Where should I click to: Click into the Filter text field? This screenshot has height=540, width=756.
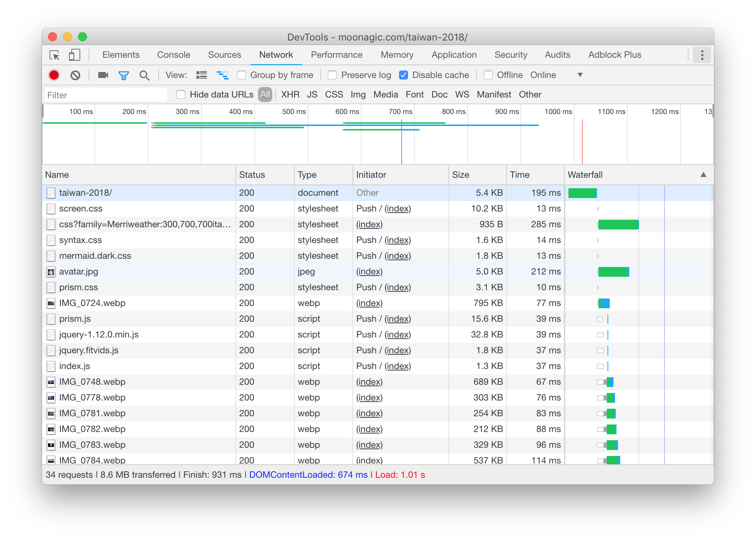click(106, 95)
